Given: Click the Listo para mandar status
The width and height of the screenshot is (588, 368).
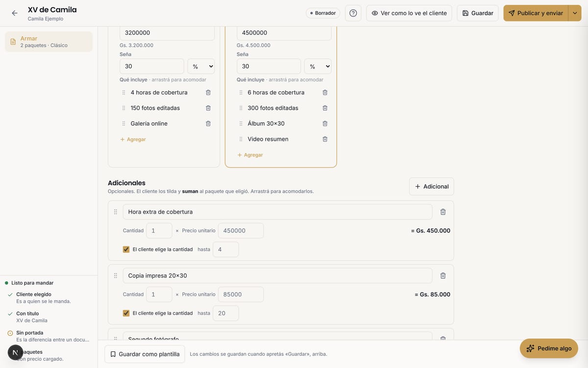Looking at the screenshot, I should 29,283.
